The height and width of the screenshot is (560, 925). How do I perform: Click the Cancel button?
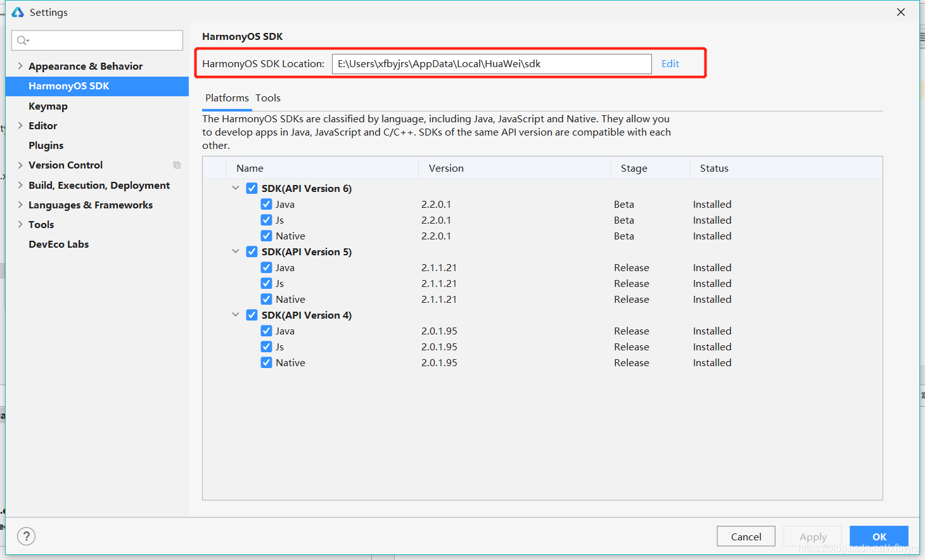pos(746,537)
